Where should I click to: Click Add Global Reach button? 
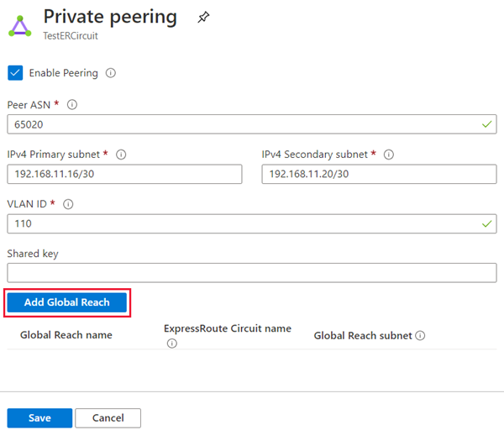67,302
